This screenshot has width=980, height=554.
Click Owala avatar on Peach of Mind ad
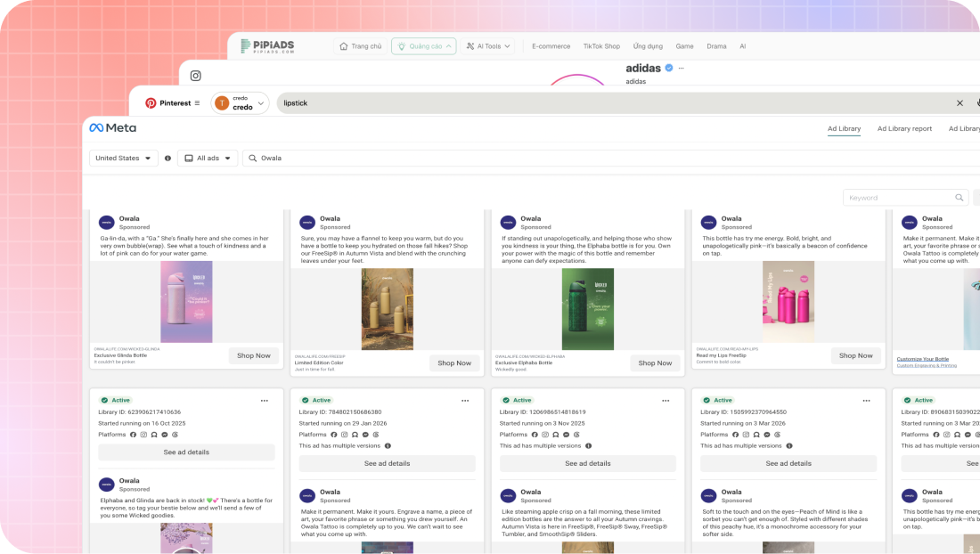point(709,496)
